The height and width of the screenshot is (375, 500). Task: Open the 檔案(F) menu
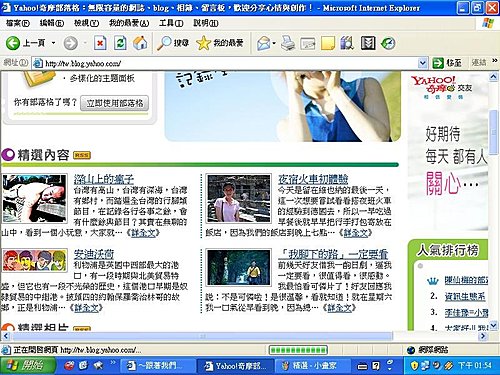[x=18, y=23]
